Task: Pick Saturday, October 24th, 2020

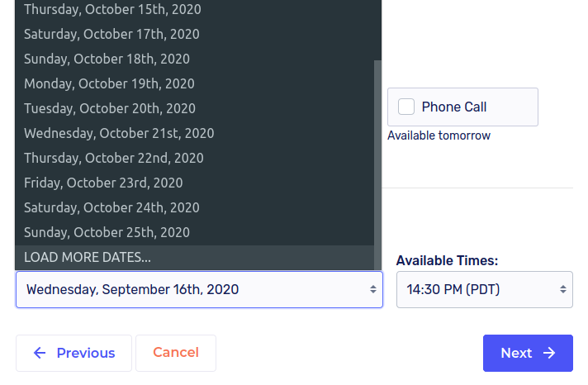Action: click(111, 207)
